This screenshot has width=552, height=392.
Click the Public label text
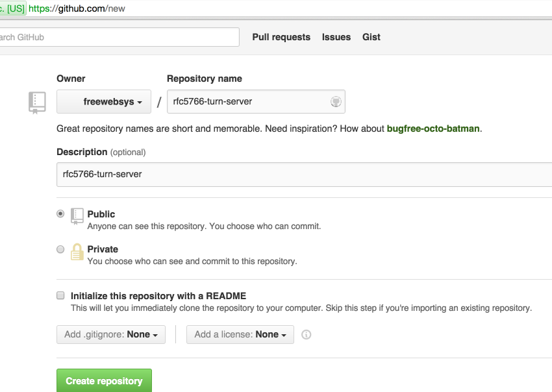(x=101, y=214)
